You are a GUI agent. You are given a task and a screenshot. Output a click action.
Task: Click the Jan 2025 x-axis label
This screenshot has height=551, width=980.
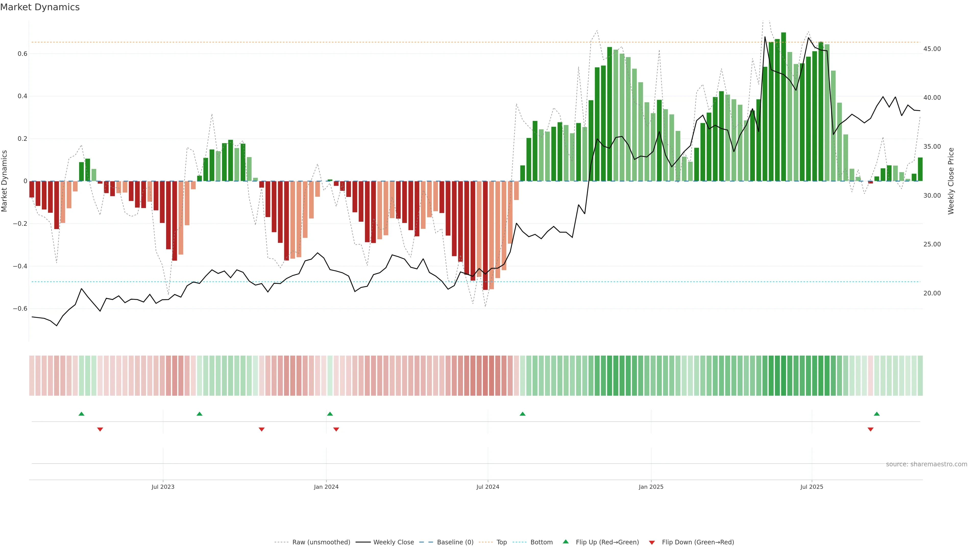coord(651,487)
